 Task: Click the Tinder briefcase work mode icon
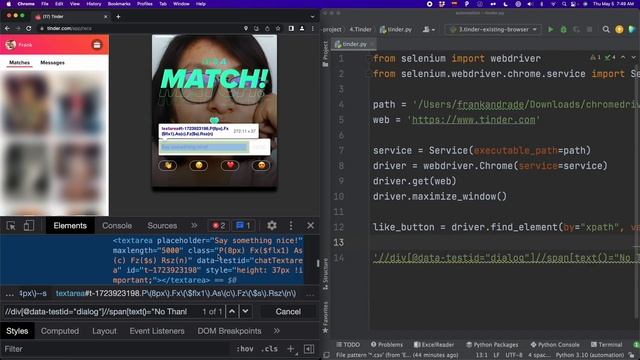click(97, 45)
